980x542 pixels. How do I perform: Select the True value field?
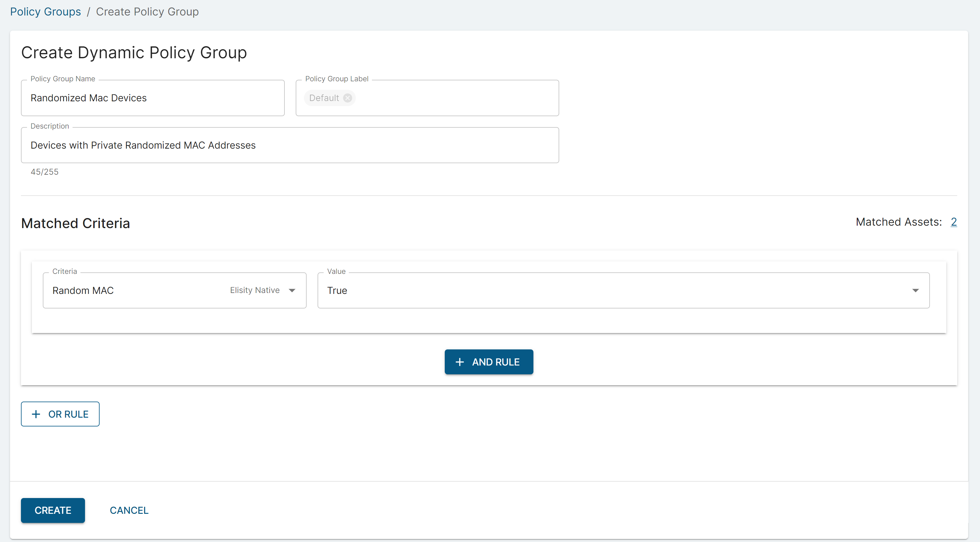[609, 290]
